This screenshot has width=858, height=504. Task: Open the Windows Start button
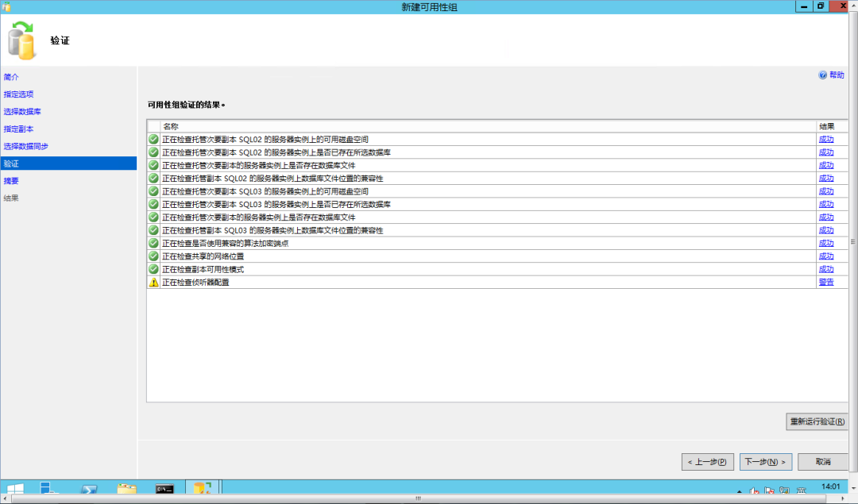[15, 488]
